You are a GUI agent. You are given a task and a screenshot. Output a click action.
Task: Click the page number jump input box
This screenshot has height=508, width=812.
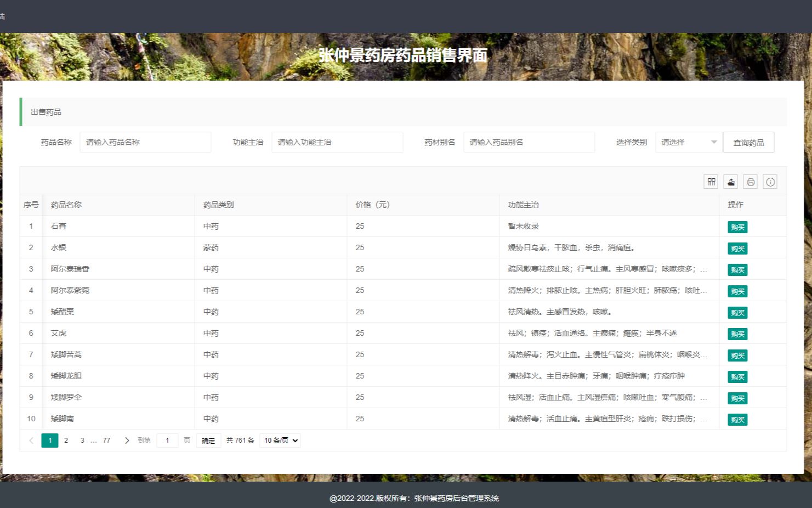(167, 441)
